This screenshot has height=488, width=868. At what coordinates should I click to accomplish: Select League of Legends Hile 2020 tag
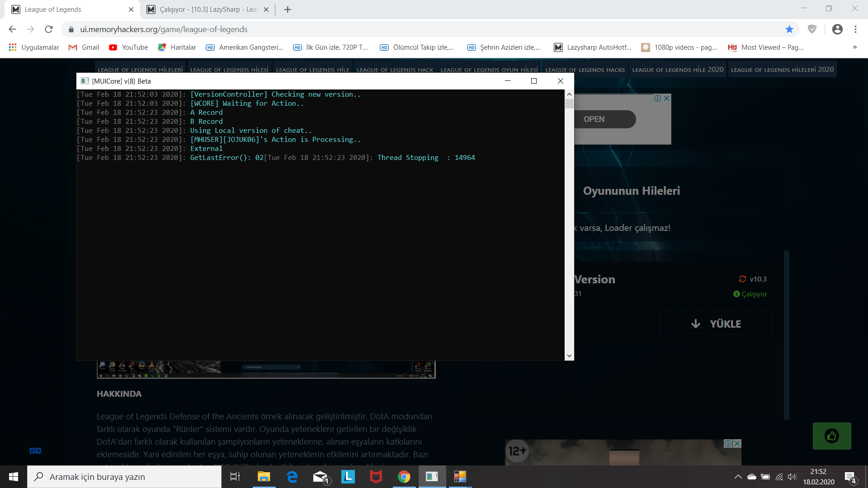(678, 70)
